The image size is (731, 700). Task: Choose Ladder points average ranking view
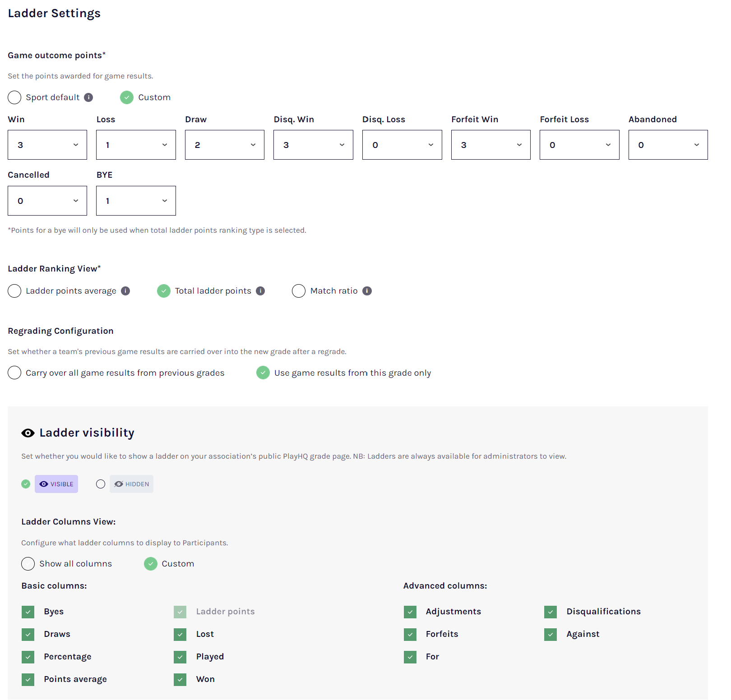point(14,291)
